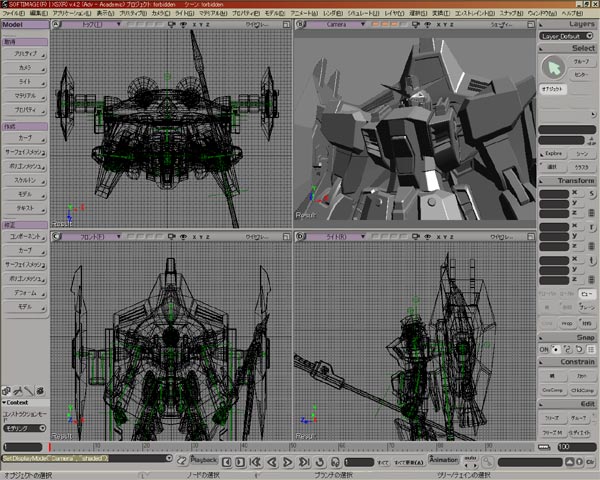Viewport: 600px width, 480px height.
Task: Step back one frame
Action: (227, 462)
